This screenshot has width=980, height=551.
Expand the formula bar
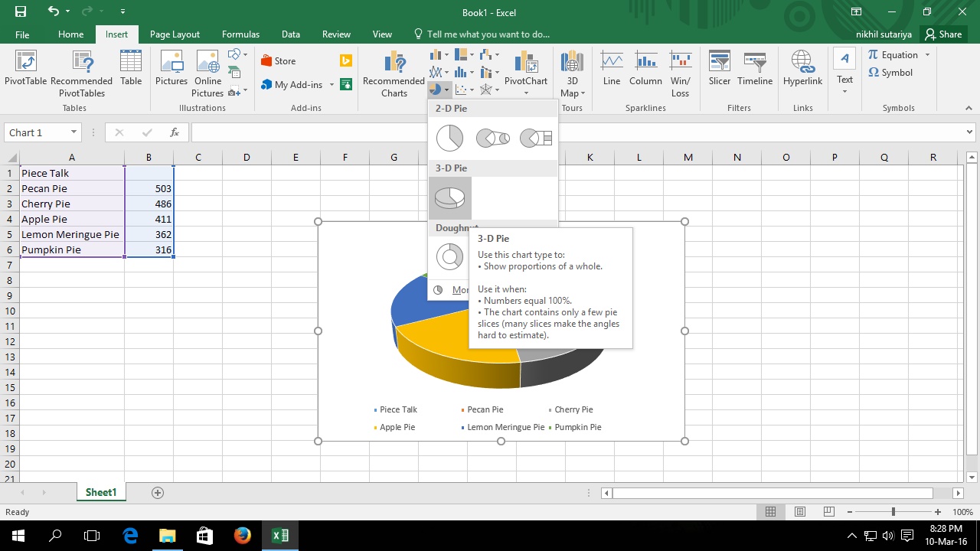tap(970, 132)
